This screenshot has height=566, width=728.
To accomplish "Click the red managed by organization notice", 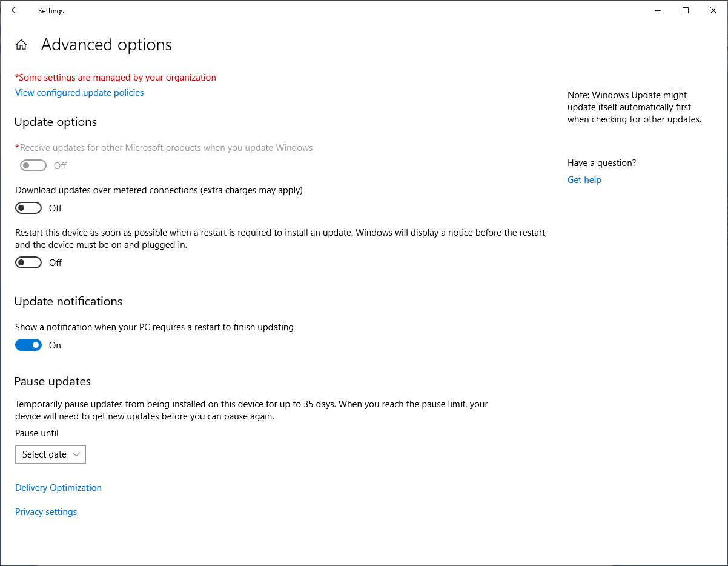I will pyautogui.click(x=116, y=78).
